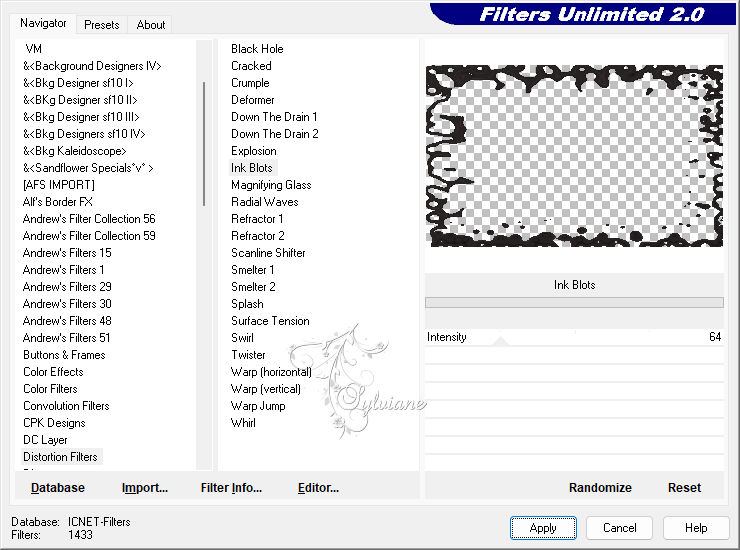Choose the Radial Waves filter
This screenshot has width=740, height=550.
click(265, 202)
